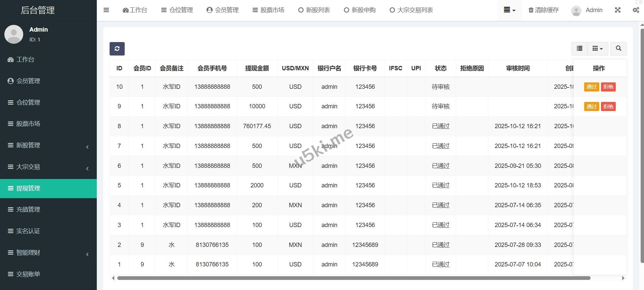Open settings gears icon in top bar
This screenshot has width=644, height=290.
pyautogui.click(x=636, y=10)
